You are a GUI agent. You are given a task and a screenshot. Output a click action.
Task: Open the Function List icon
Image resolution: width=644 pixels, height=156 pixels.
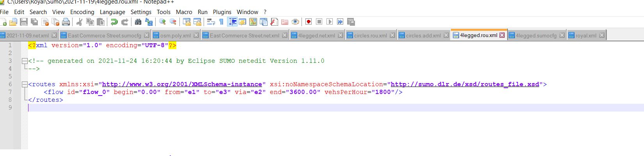pos(274,22)
